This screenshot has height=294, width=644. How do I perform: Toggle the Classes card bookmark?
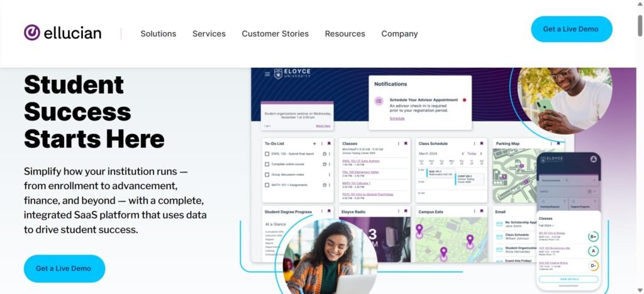coord(406,143)
